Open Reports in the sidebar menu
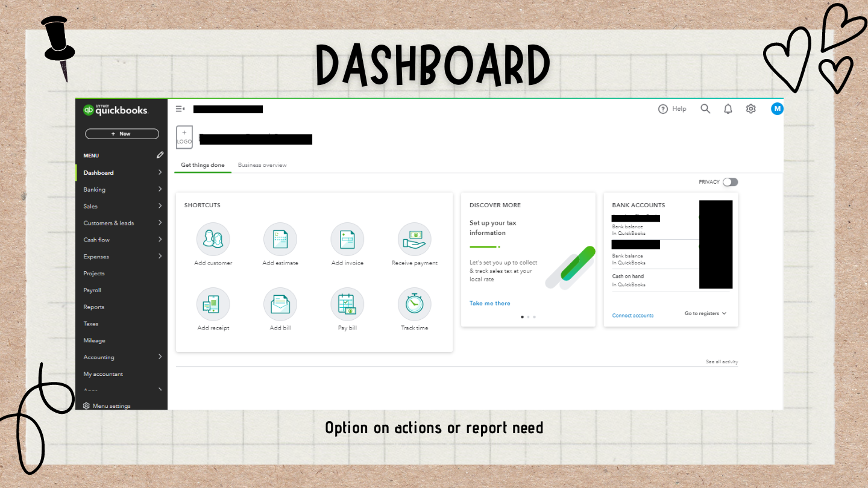The image size is (868, 488). tap(94, 307)
